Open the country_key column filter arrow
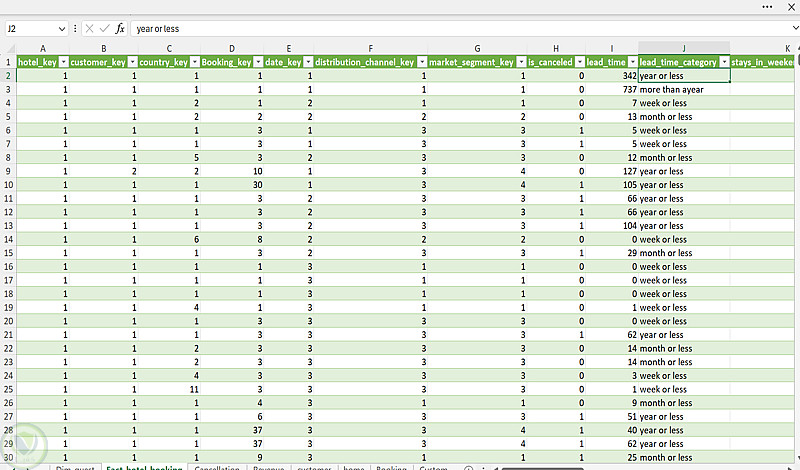This screenshot has height=470, width=800. (194, 62)
